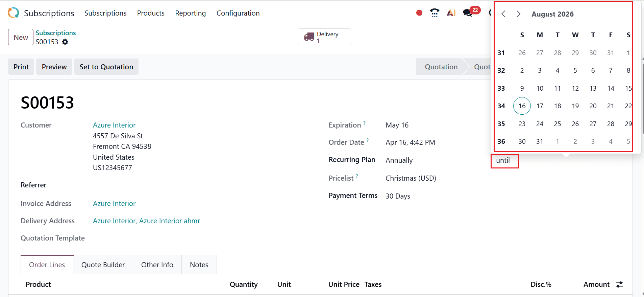Select July 29 in the calendar
The image size is (644, 297).
click(575, 53)
